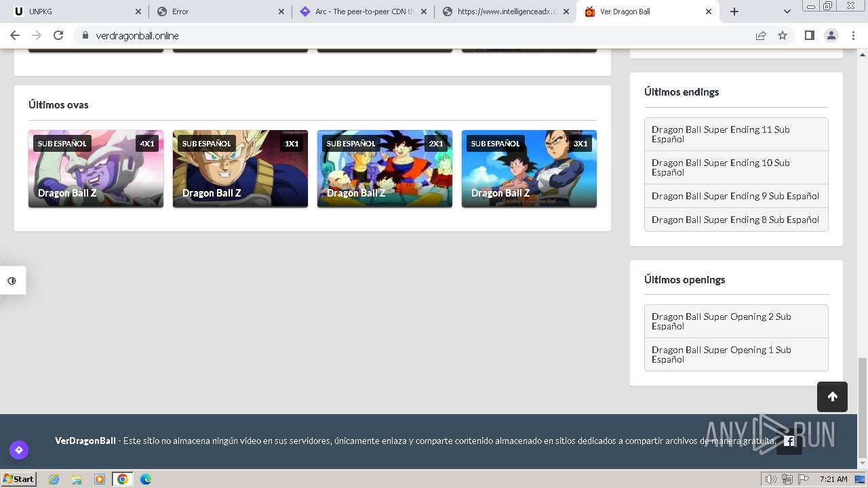Image resolution: width=868 pixels, height=488 pixels.
Task: Open Microsoft Edge from taskbar
Action: click(146, 479)
